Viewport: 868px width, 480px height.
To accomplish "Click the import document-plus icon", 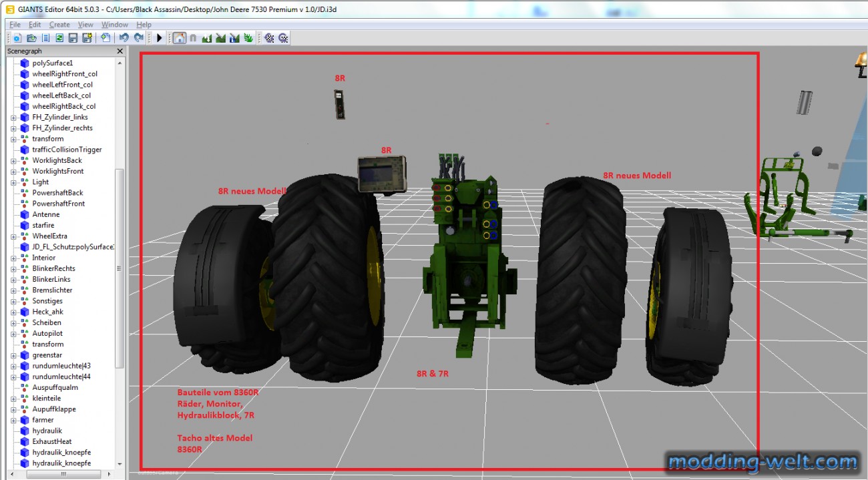I will tap(105, 38).
